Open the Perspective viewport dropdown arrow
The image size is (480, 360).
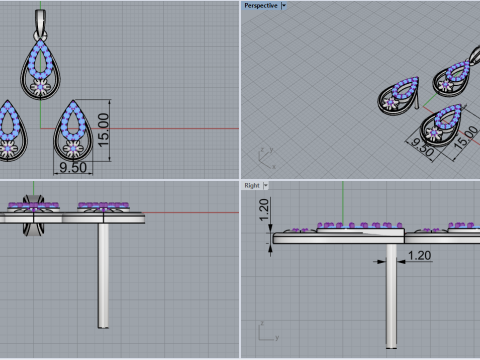284,6
